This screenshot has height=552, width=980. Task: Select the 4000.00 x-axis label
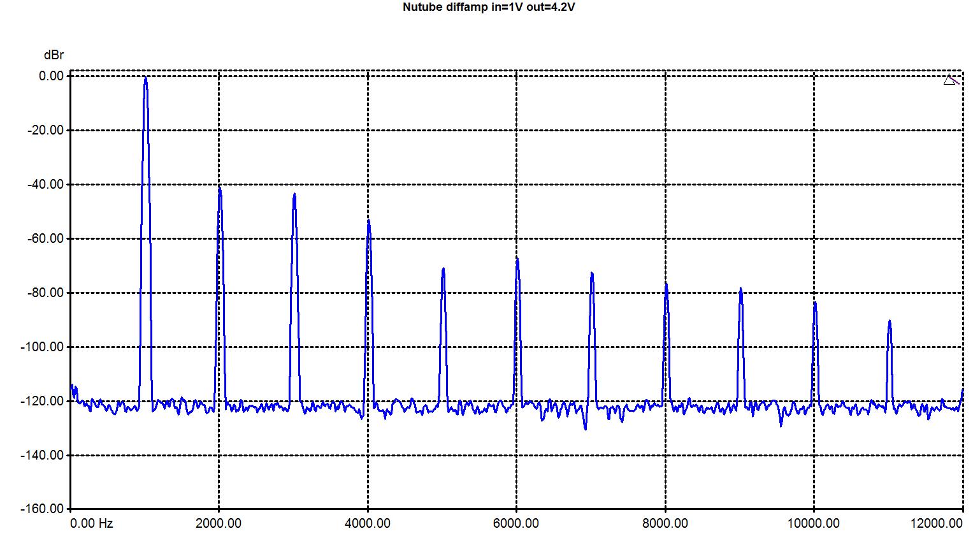pyautogui.click(x=368, y=523)
